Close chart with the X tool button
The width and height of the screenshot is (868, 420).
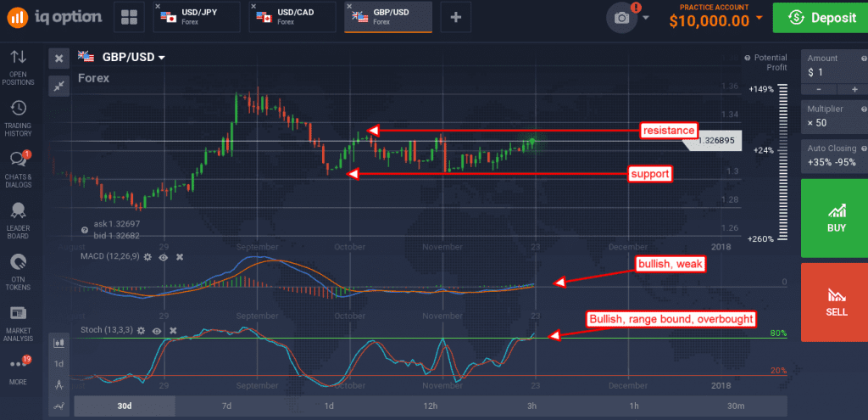tap(58, 59)
